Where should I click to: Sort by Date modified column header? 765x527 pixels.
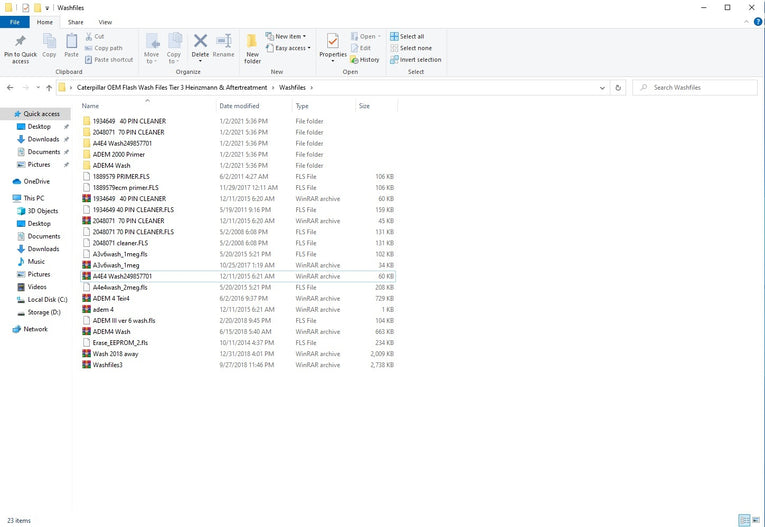pos(240,106)
